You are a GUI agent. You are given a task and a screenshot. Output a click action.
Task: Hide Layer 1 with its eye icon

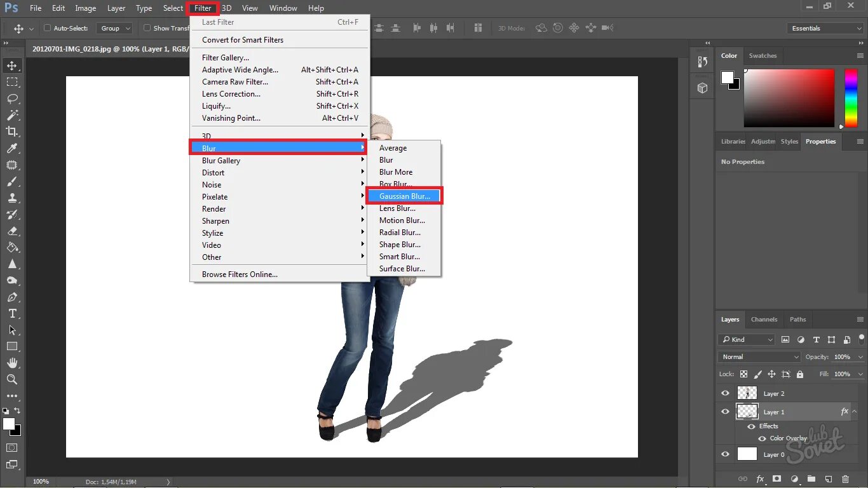[725, 412]
